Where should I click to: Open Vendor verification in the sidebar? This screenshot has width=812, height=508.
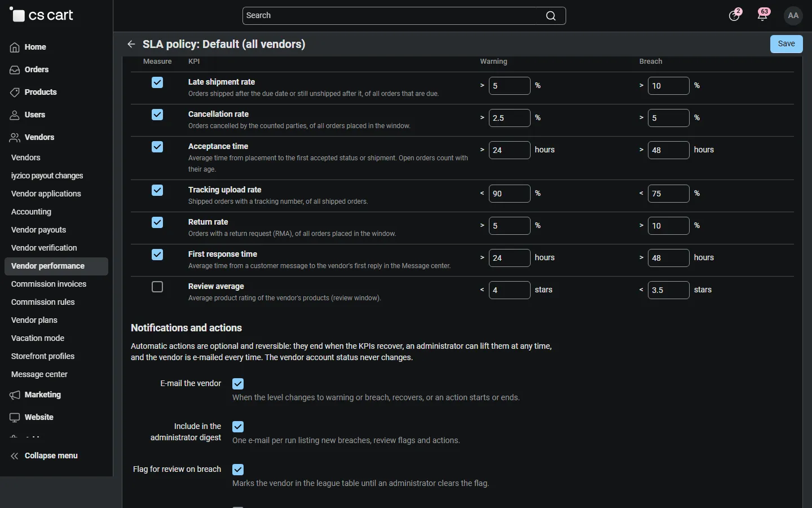pyautogui.click(x=44, y=248)
